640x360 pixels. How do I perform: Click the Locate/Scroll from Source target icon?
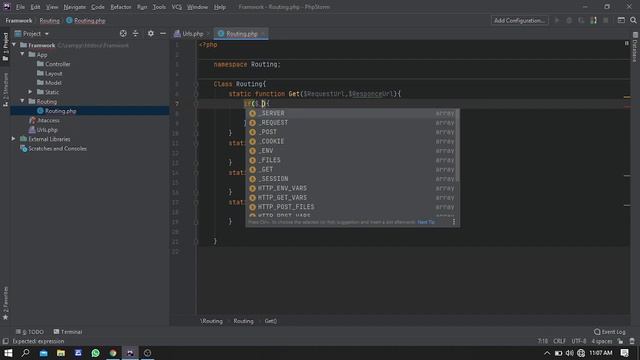click(x=123, y=33)
